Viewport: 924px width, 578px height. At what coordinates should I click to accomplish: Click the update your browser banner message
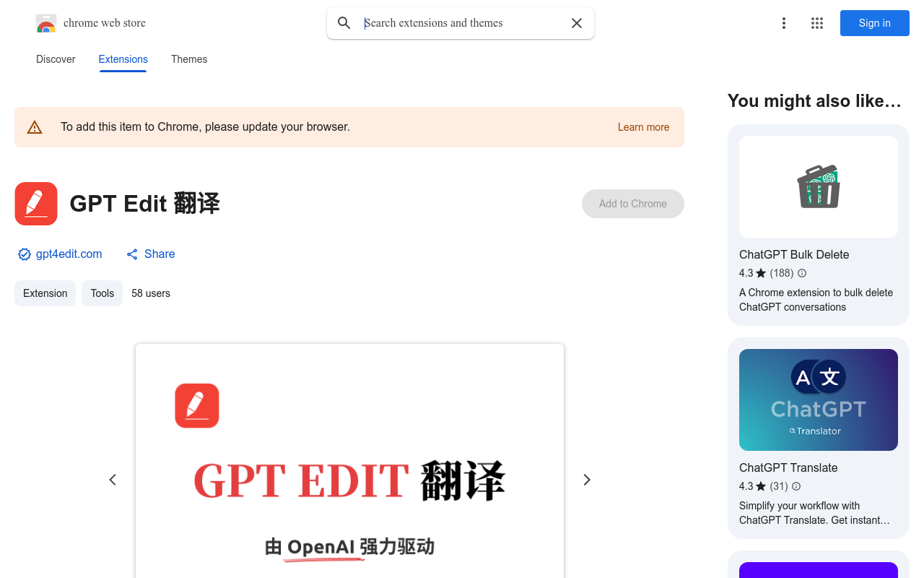point(205,127)
